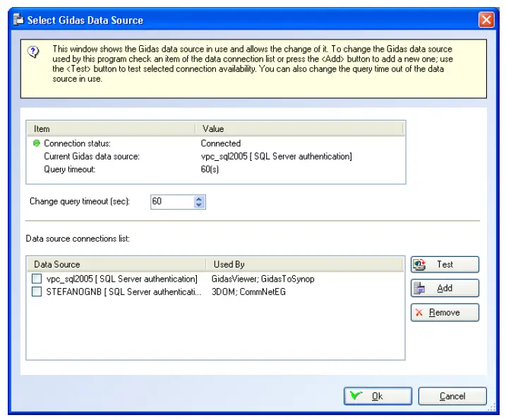This screenshot has width=506, height=420.
Task: Click the Item column header
Action: 111,128
